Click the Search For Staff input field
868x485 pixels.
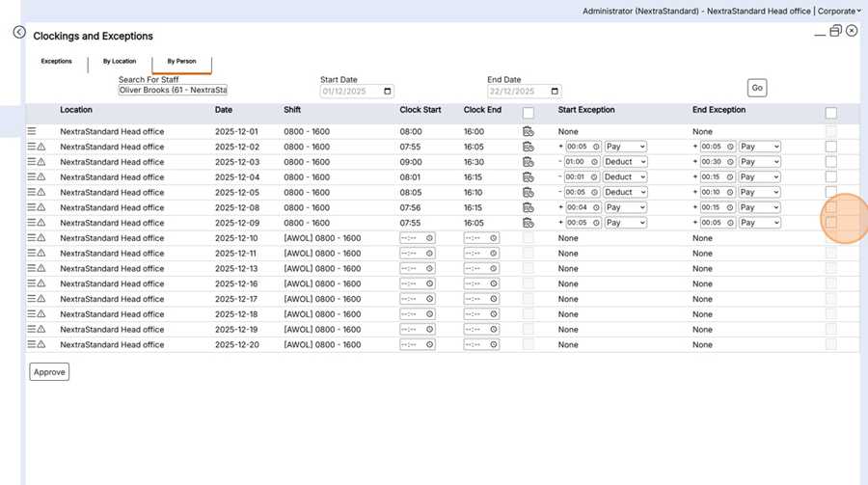pos(173,90)
